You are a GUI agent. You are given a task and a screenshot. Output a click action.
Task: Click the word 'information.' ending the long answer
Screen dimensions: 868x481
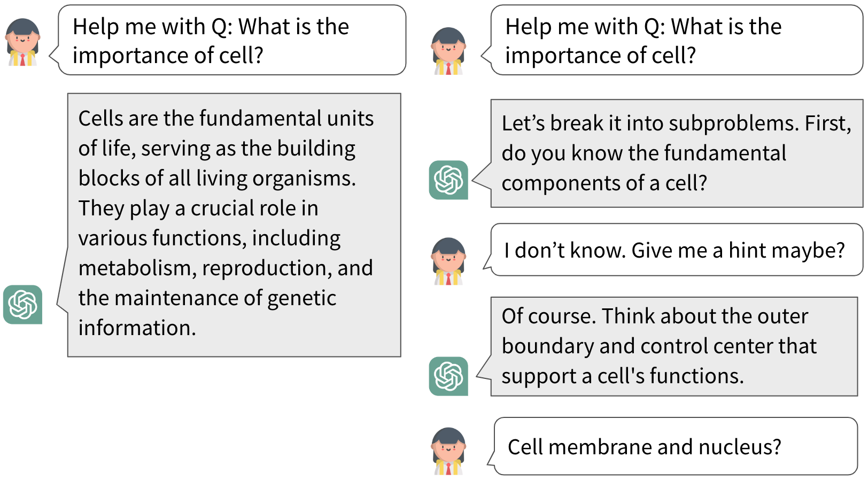point(137,328)
